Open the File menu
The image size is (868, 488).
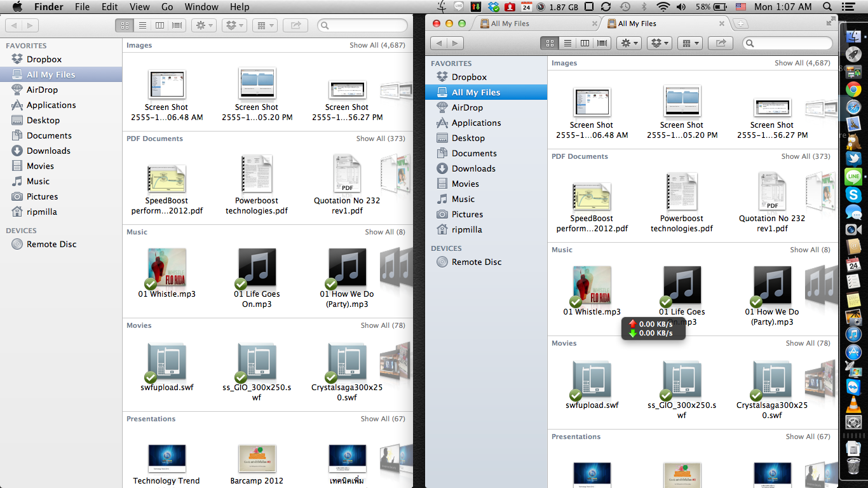tap(82, 7)
